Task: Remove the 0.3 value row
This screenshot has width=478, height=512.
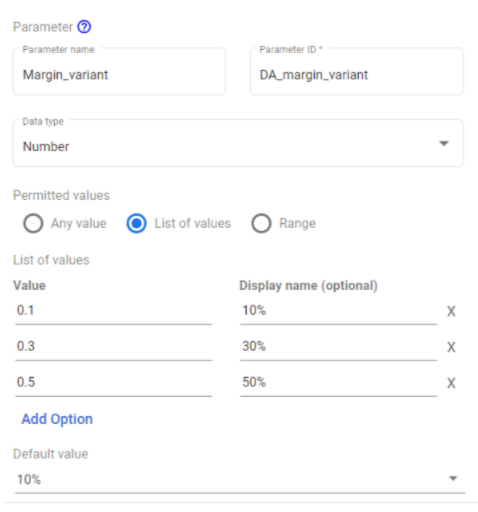Action: pyautogui.click(x=451, y=347)
